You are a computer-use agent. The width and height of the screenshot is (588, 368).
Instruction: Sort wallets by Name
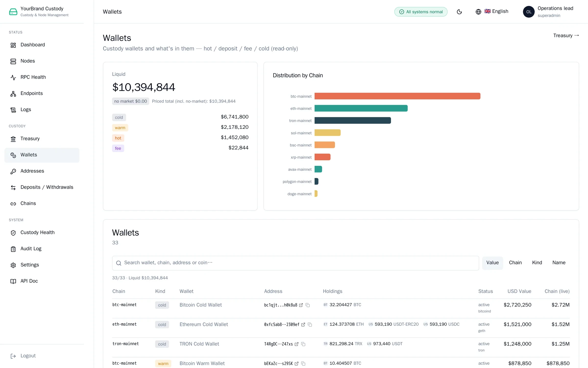(559, 263)
